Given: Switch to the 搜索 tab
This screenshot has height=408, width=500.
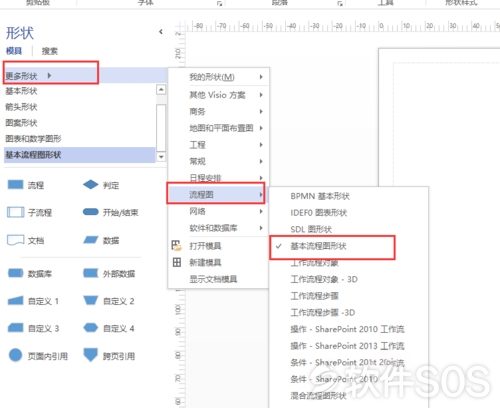Looking at the screenshot, I should coord(50,51).
